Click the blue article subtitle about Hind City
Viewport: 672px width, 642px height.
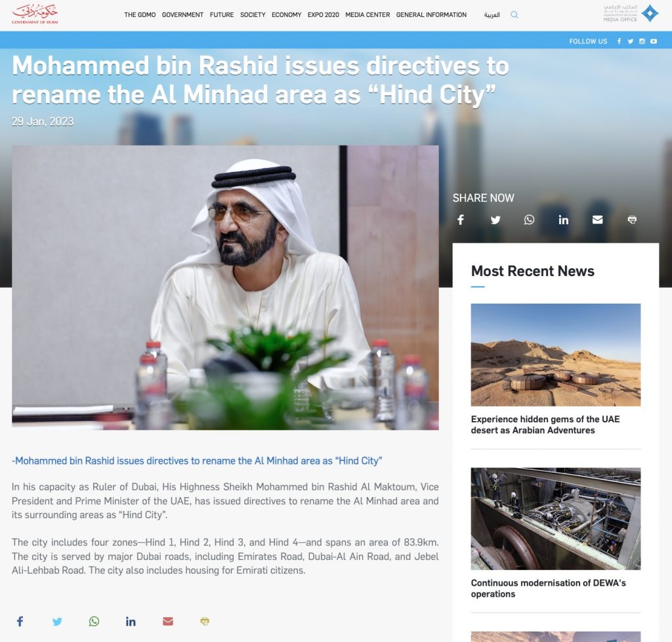click(197, 461)
